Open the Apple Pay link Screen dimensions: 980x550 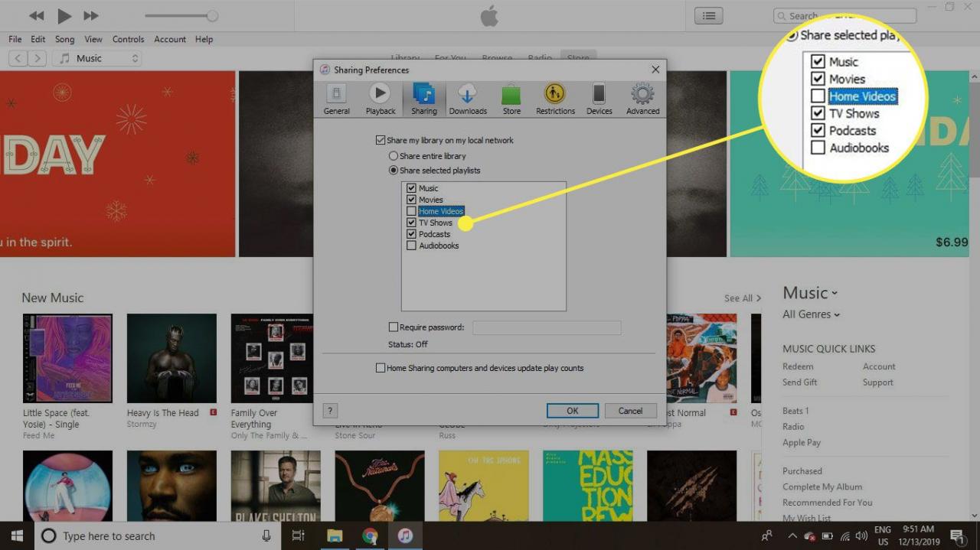[x=802, y=442]
